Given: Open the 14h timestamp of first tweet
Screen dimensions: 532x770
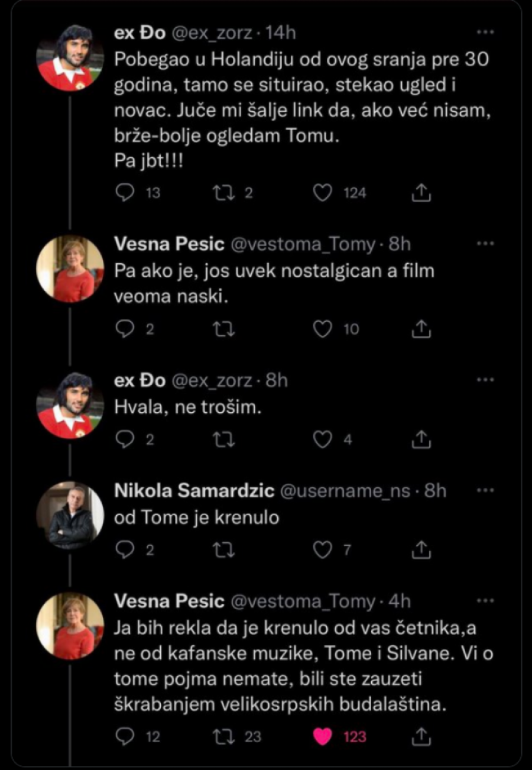Looking at the screenshot, I should (280, 33).
